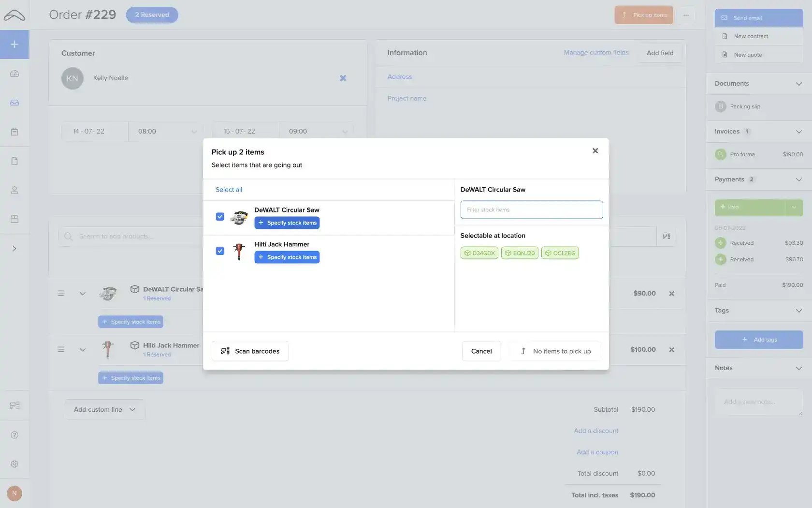The height and width of the screenshot is (508, 812).
Task: Select the orders inbox icon in sidebar
Action: tap(14, 103)
